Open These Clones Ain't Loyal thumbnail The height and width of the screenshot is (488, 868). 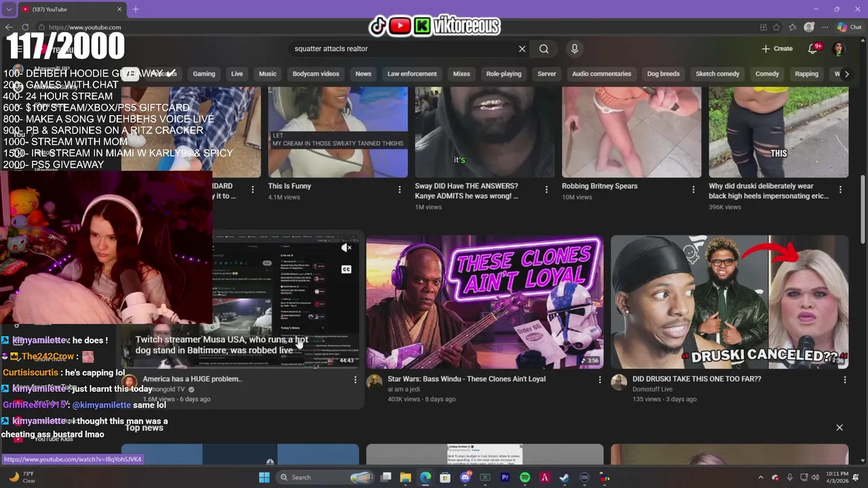point(485,302)
